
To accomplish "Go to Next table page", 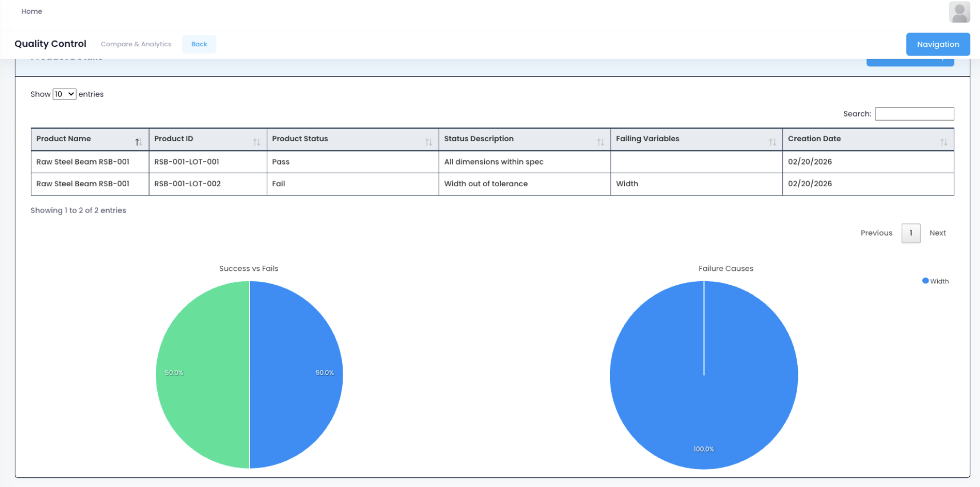I will coord(937,233).
